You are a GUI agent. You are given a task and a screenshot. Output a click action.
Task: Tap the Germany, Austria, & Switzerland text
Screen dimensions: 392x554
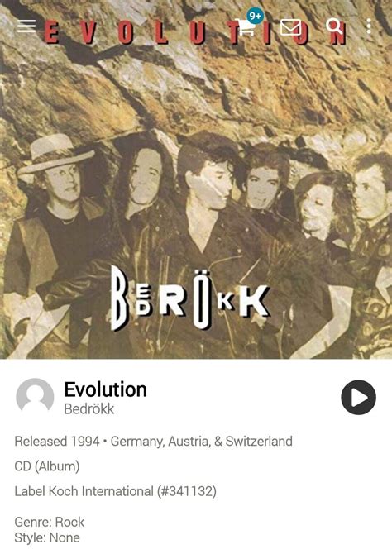coord(202,442)
